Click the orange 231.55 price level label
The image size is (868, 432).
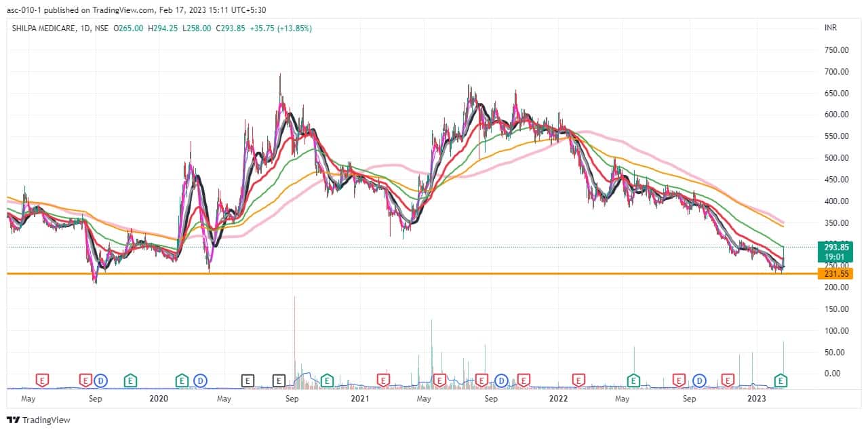pyautogui.click(x=835, y=273)
